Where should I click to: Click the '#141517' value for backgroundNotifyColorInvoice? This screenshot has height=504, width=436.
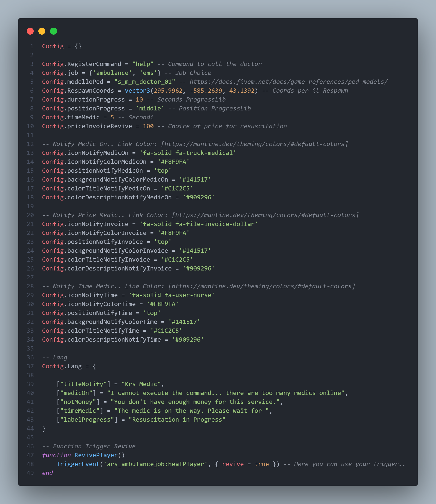pyautogui.click(x=195, y=251)
